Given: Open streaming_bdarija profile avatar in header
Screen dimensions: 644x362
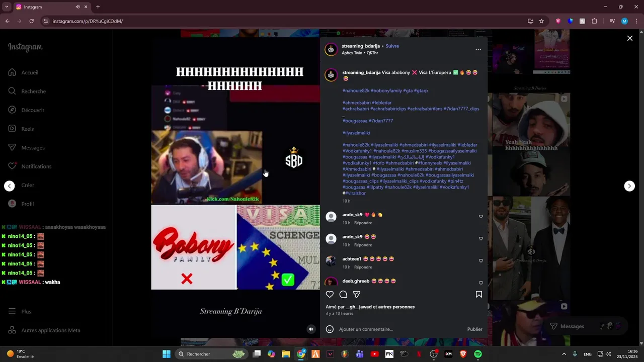Looking at the screenshot, I should click(331, 49).
